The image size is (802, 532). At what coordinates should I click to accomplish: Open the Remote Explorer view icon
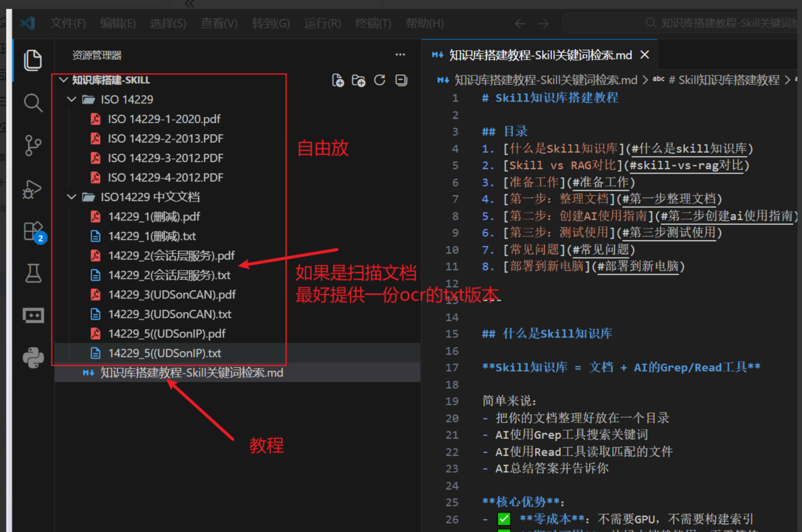(x=33, y=315)
